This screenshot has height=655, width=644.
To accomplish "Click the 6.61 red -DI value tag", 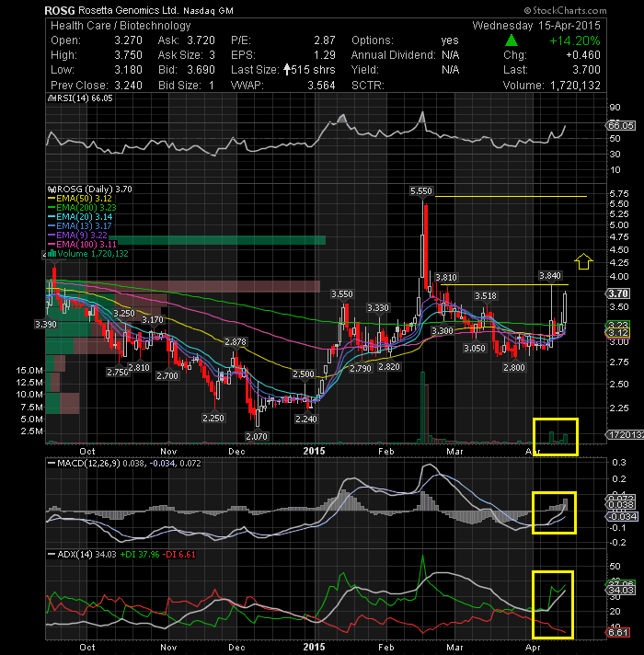I will pyautogui.click(x=617, y=632).
